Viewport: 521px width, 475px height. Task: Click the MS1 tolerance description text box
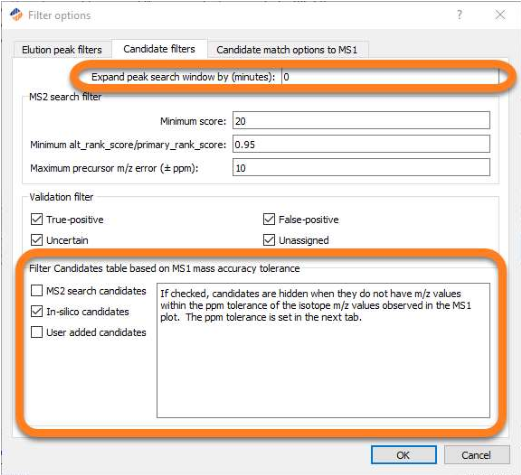click(x=323, y=350)
